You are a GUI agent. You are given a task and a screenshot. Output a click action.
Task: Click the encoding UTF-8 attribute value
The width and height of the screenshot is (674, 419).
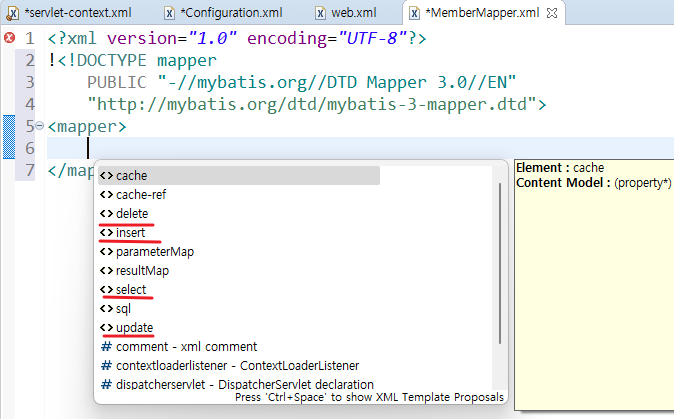[372, 38]
